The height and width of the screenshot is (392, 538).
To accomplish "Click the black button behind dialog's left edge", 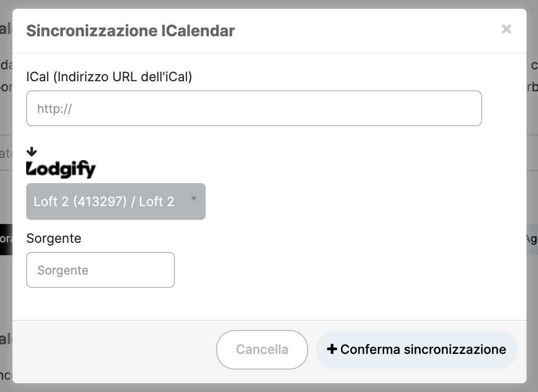I will click(6, 240).
